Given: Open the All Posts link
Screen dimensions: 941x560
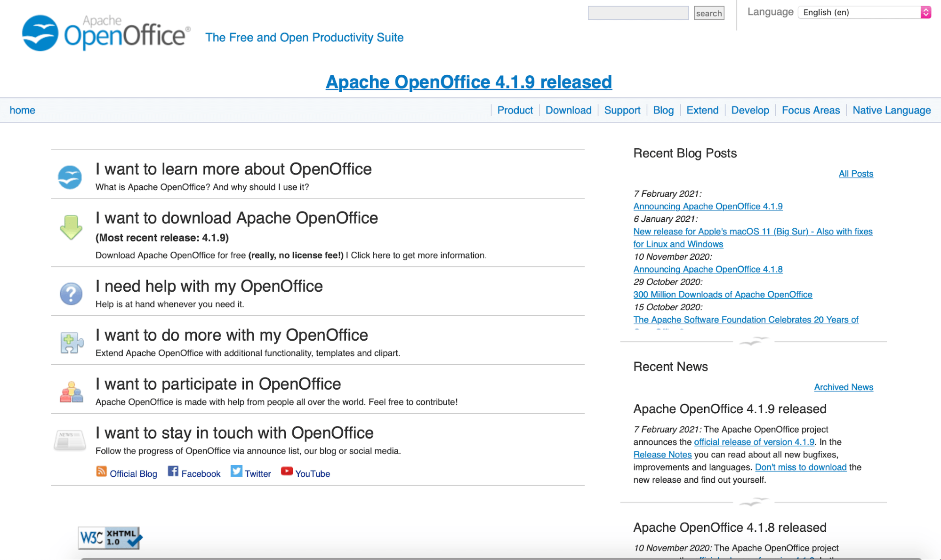Looking at the screenshot, I should pyautogui.click(x=855, y=174).
